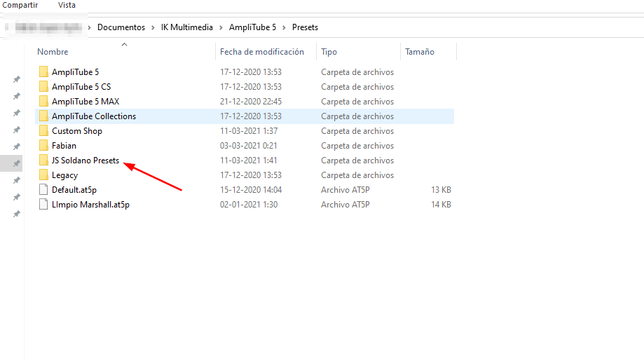Image resolution: width=644 pixels, height=361 pixels.
Task: Click the AmpliTube Collections folder name
Action: (x=94, y=116)
